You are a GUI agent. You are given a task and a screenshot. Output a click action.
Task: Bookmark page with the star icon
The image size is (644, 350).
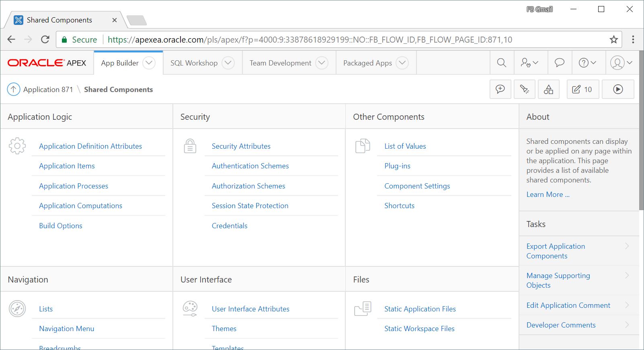click(613, 39)
